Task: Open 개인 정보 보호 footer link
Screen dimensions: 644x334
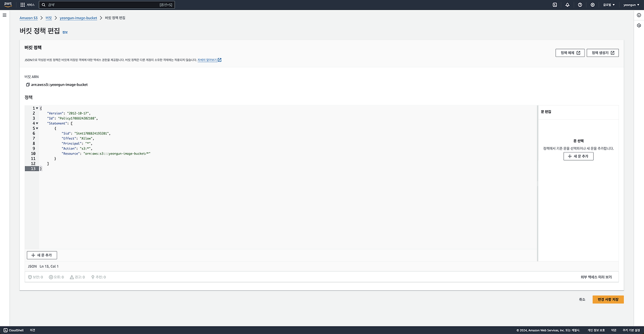Action: [596, 330]
